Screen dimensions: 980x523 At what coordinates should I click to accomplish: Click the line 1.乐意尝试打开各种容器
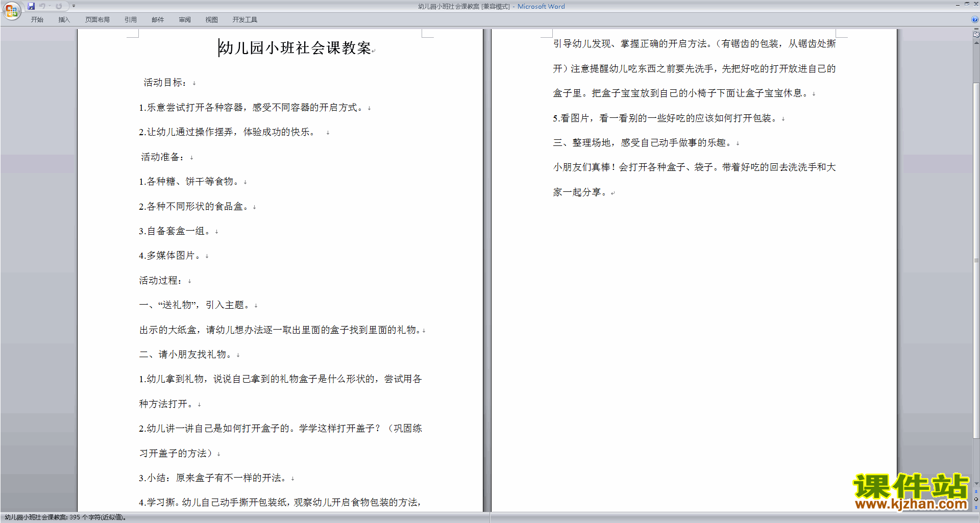pos(252,108)
